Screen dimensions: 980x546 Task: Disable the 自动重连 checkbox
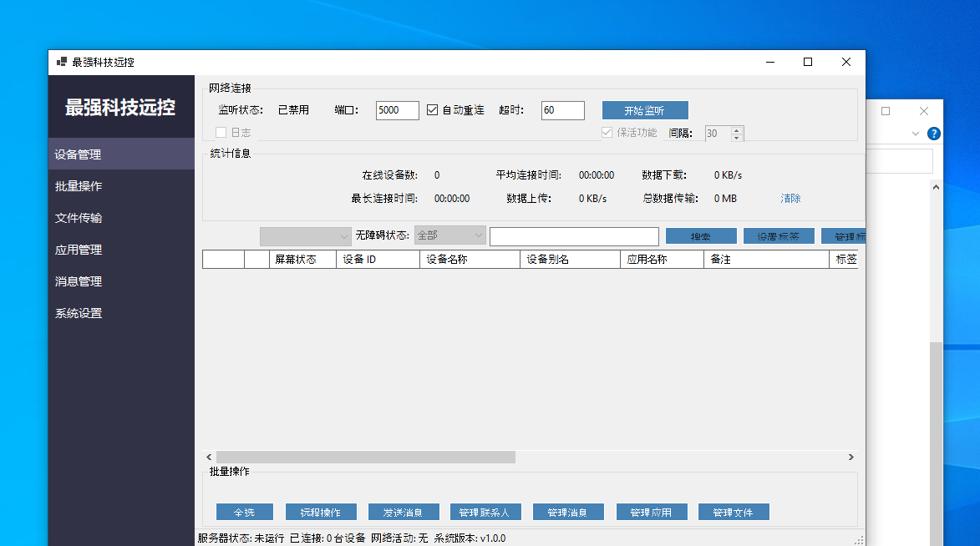(432, 108)
